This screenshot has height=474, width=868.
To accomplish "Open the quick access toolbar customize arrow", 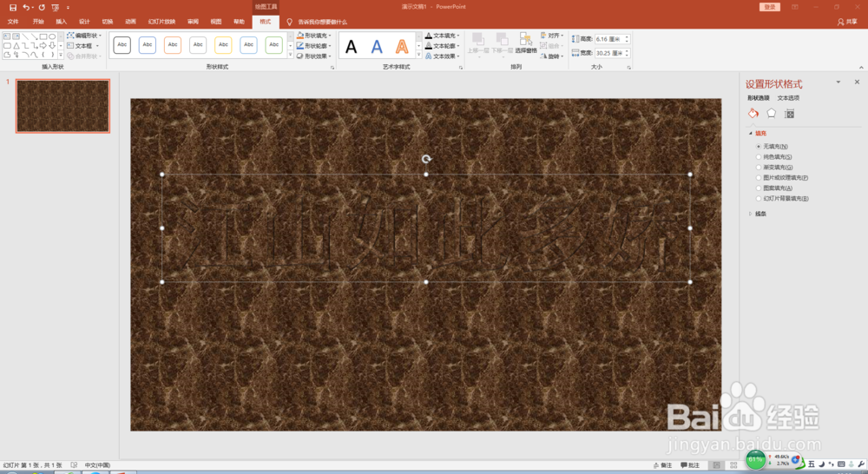I will [x=68, y=7].
